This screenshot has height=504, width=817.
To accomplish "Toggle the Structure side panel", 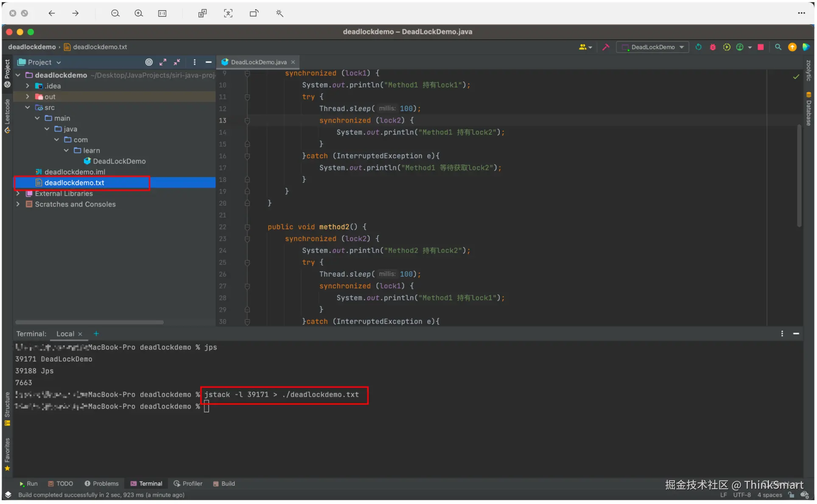I will coord(7,408).
